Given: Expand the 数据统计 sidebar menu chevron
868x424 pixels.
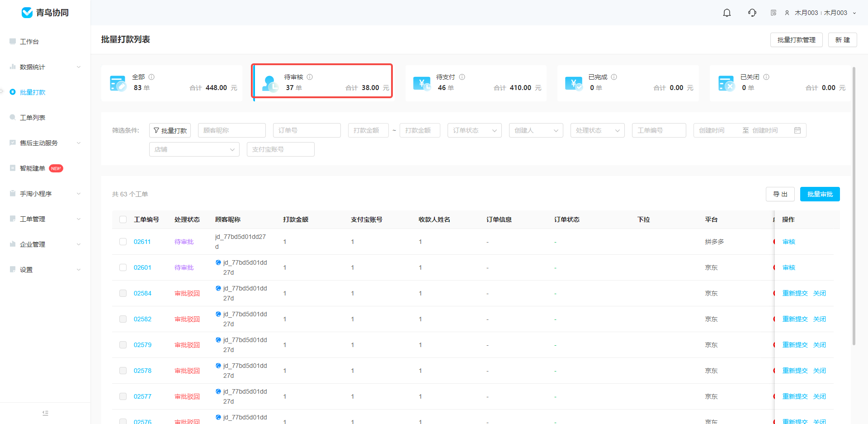Looking at the screenshot, I should click(x=79, y=67).
